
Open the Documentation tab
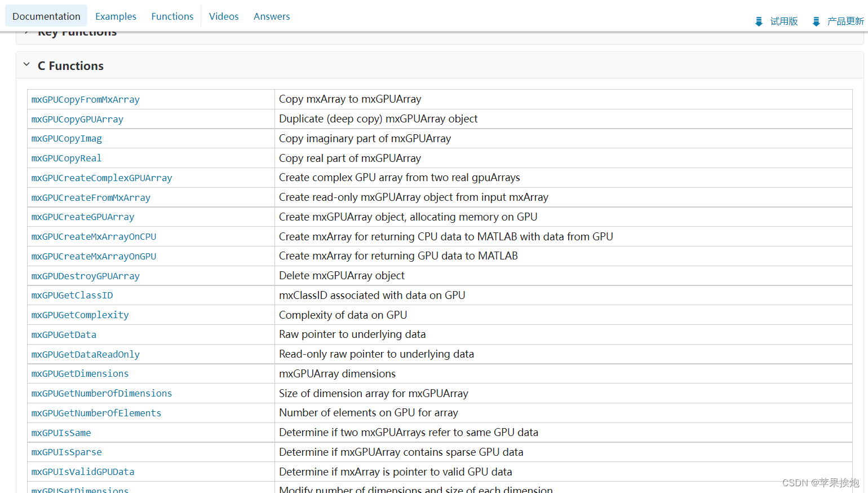46,16
